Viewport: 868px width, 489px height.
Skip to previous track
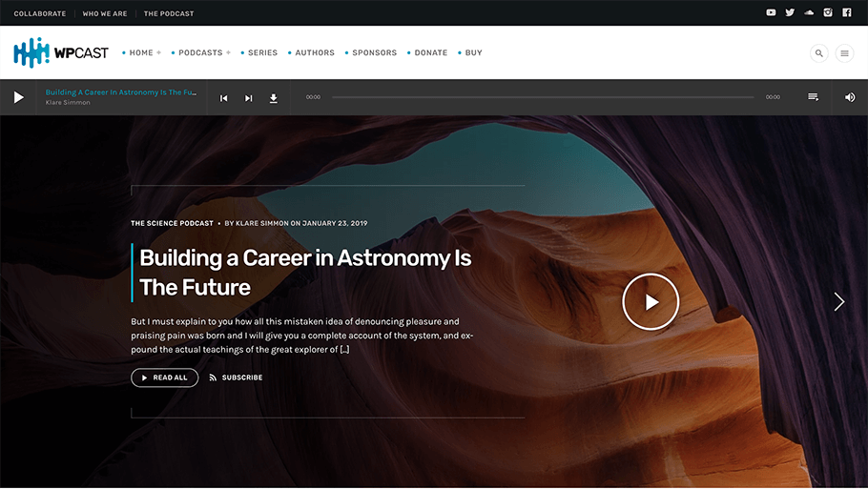[x=223, y=98]
